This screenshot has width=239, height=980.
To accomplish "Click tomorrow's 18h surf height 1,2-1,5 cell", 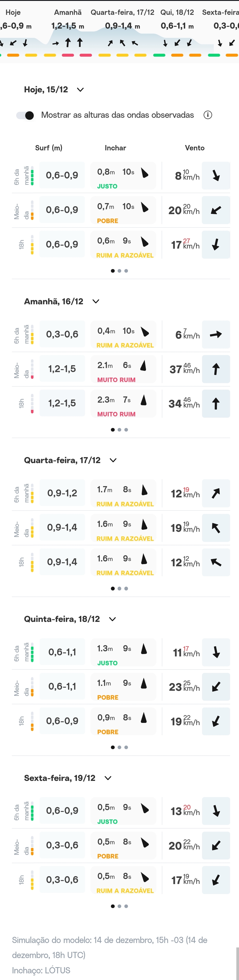I will point(62,403).
